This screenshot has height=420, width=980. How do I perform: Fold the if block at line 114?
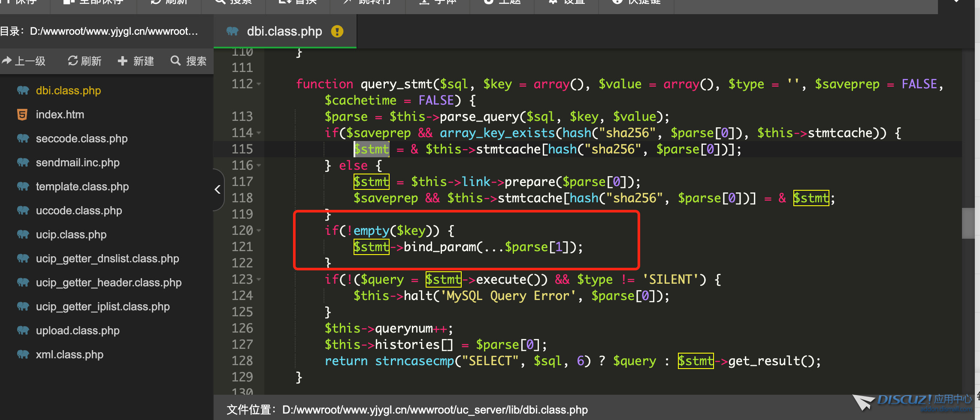pyautogui.click(x=259, y=133)
